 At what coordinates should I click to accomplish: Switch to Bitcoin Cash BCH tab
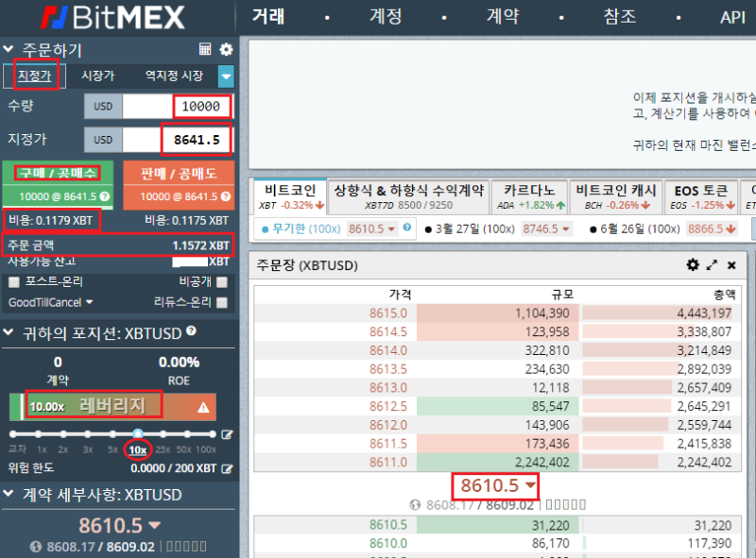616,196
